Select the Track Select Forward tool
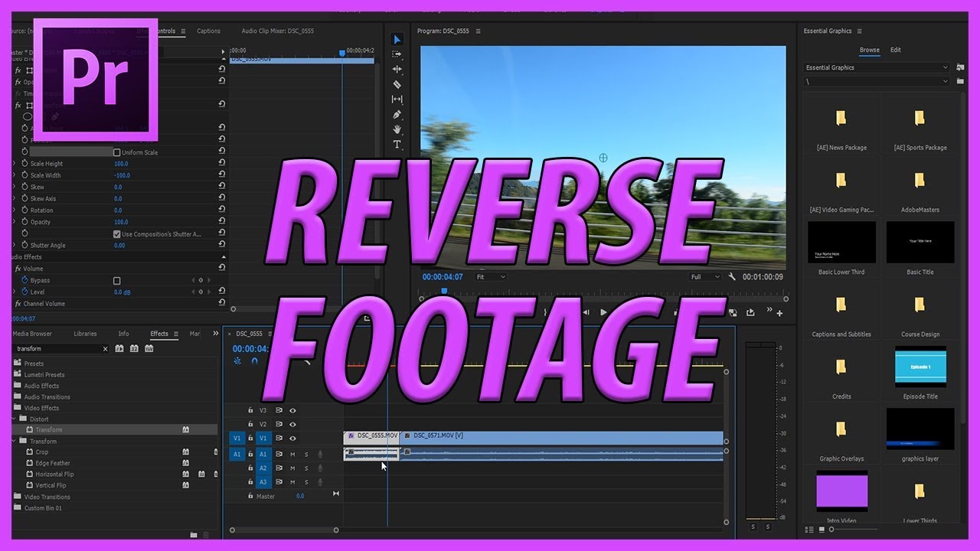 [397, 52]
